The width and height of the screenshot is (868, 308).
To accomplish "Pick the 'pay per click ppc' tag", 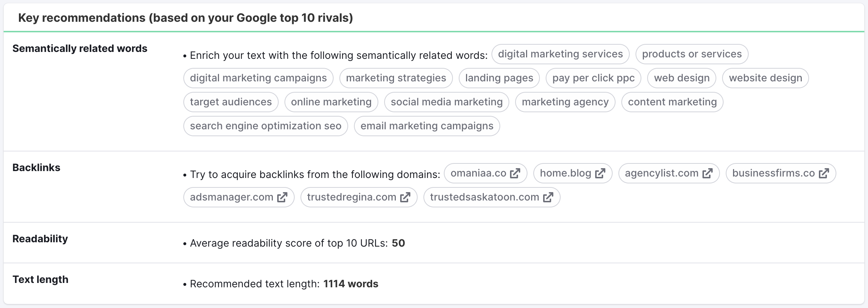I will pos(593,78).
